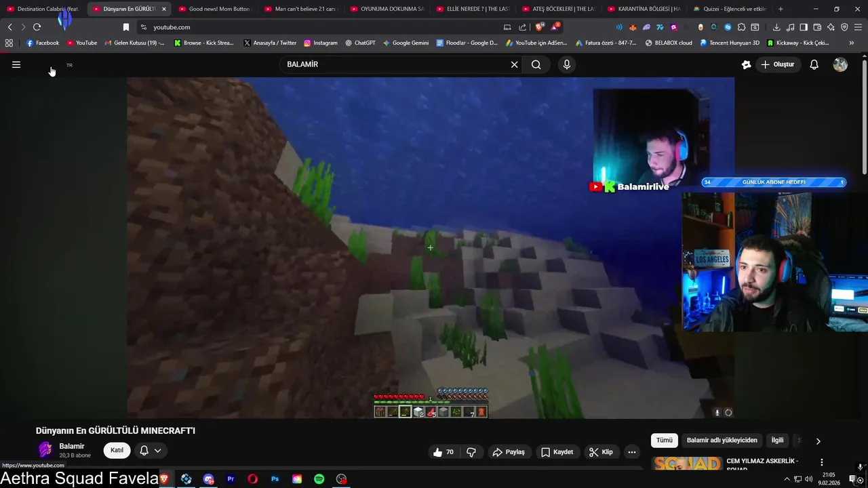Select the İlgili filter chip
The width and height of the screenshot is (868, 488).
[777, 441]
